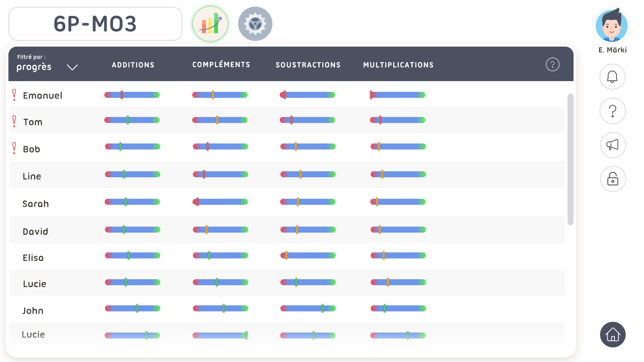
Task: Click the E. Märki profile avatar
Action: point(611,26)
